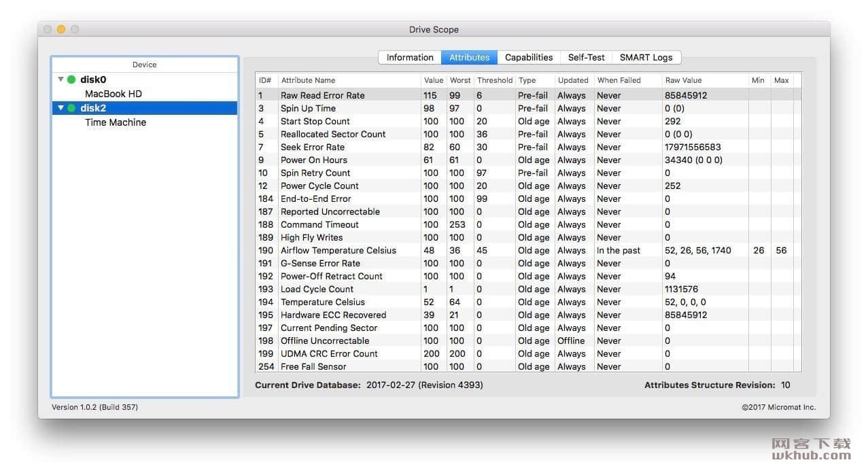Screen dimensions: 868x473
Task: Click the Updated column header
Action: point(574,80)
